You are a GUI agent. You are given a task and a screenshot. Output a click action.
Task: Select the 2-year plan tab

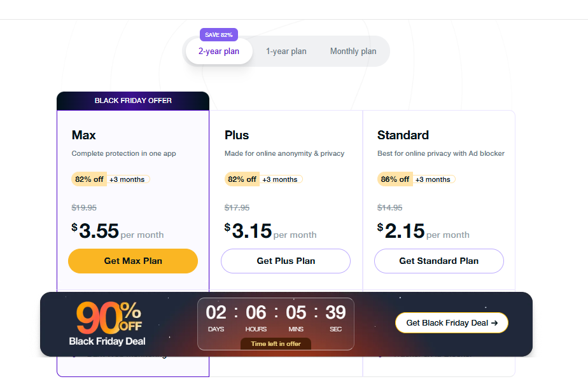point(219,51)
